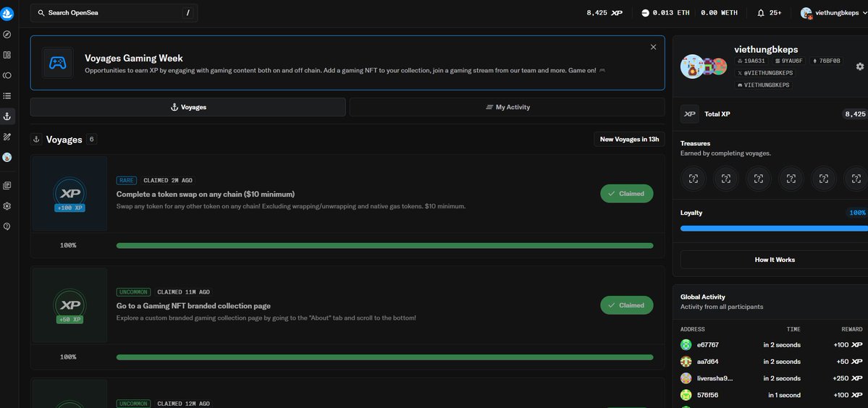Click the 8,425 XP counter in header
This screenshot has width=868, height=408.
tap(604, 13)
